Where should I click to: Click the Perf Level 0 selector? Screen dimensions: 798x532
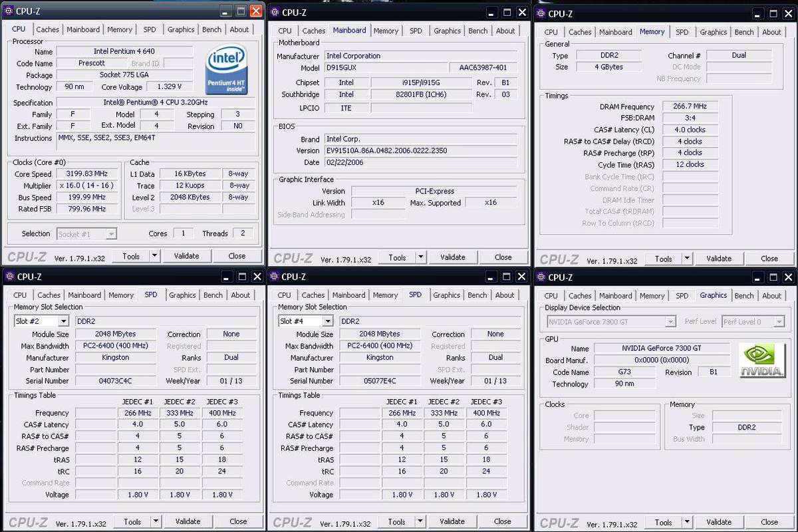point(753,321)
